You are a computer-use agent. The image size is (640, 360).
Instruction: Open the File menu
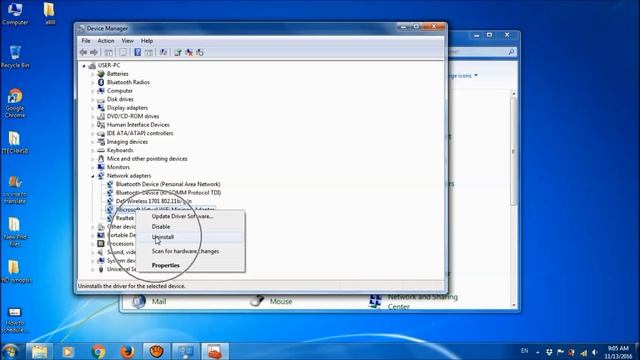[x=86, y=41]
